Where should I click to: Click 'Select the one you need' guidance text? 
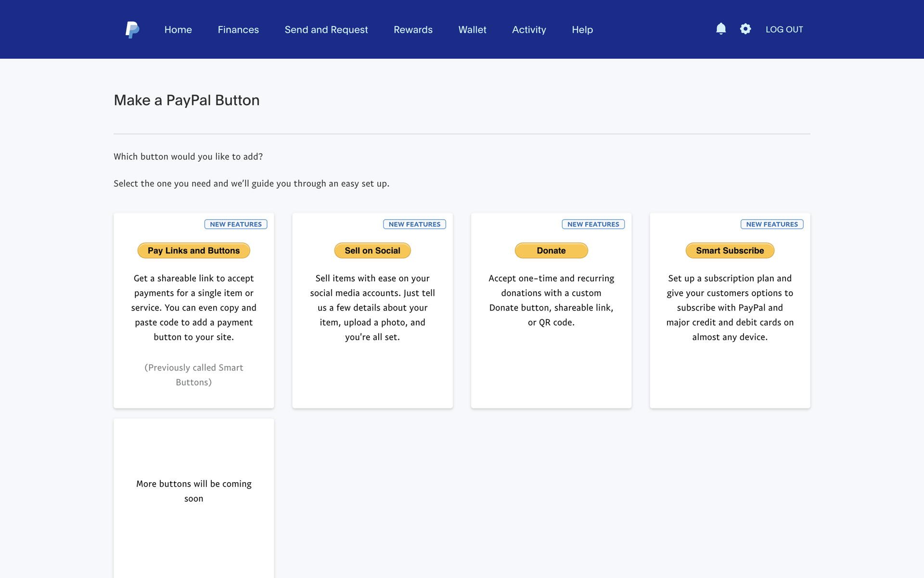click(x=251, y=184)
